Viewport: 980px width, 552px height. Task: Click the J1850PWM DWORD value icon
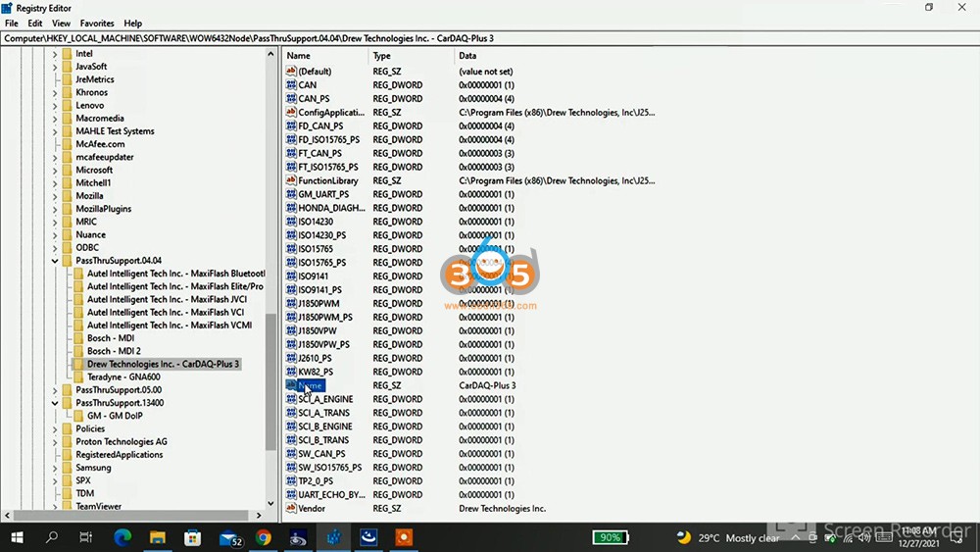(x=291, y=303)
